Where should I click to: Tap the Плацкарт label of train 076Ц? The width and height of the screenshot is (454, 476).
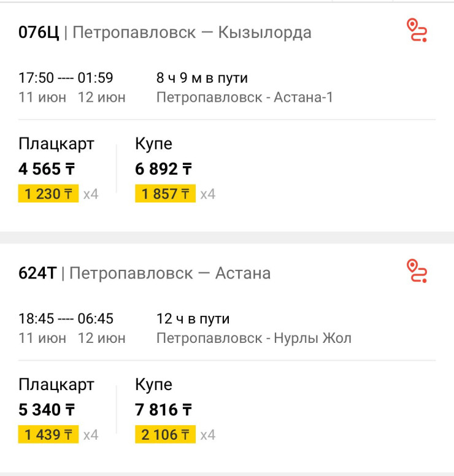click(x=56, y=144)
